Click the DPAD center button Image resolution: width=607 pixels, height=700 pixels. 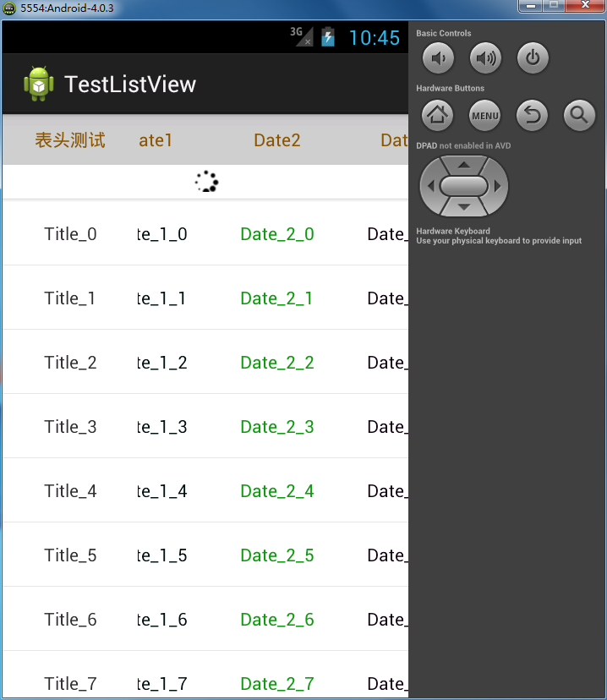464,186
